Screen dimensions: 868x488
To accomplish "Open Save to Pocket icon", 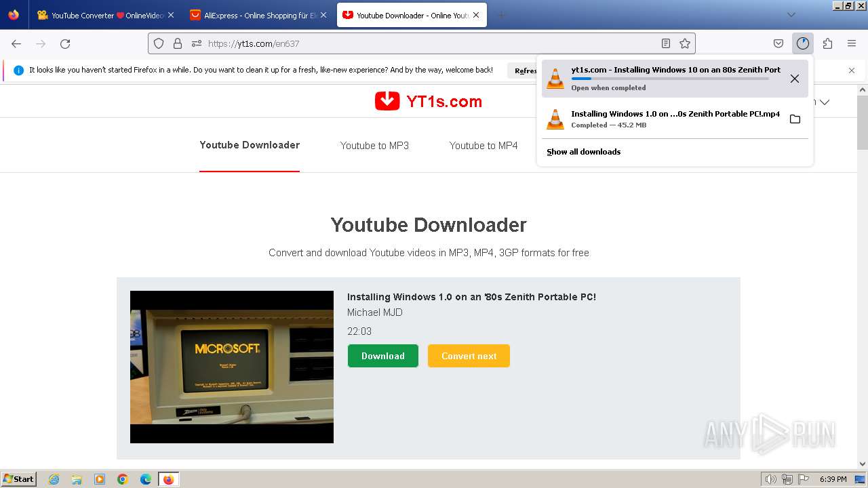I will pyautogui.click(x=778, y=43).
